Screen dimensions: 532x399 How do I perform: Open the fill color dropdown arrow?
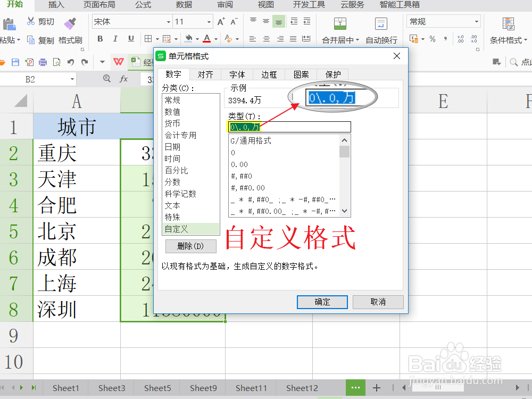pyautogui.click(x=197, y=39)
